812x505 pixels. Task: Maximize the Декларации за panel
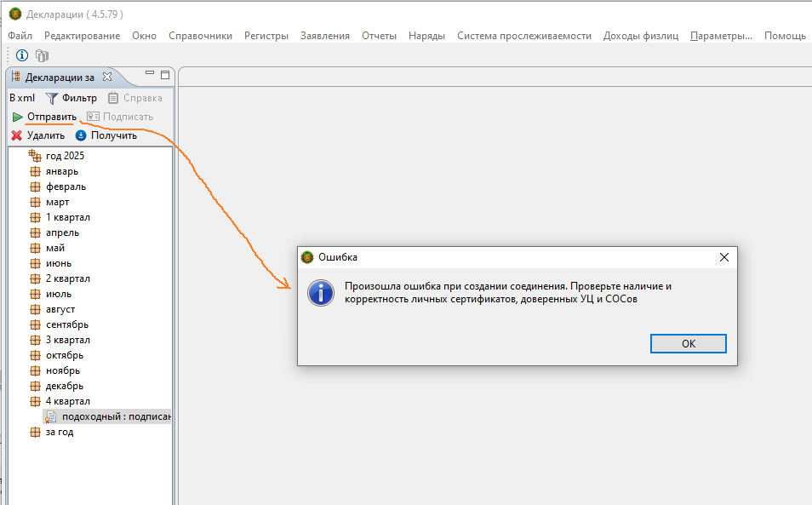pyautogui.click(x=165, y=75)
